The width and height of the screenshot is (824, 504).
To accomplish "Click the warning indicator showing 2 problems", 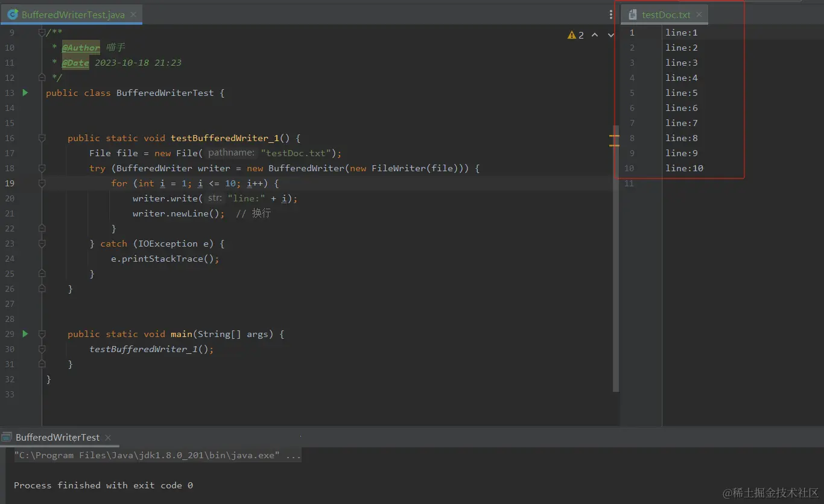I will [575, 35].
